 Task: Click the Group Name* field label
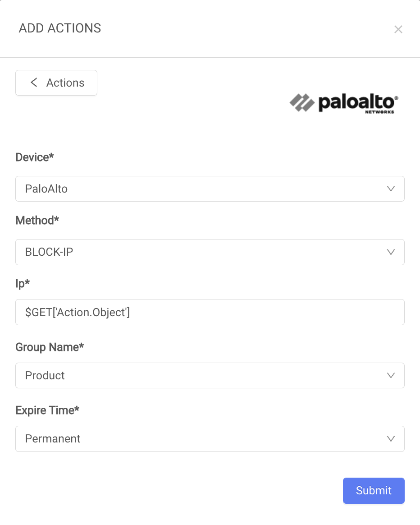50,347
